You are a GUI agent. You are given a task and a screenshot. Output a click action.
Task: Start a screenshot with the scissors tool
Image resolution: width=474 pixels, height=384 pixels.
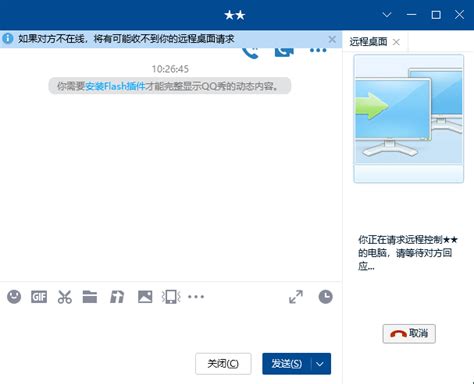65,297
